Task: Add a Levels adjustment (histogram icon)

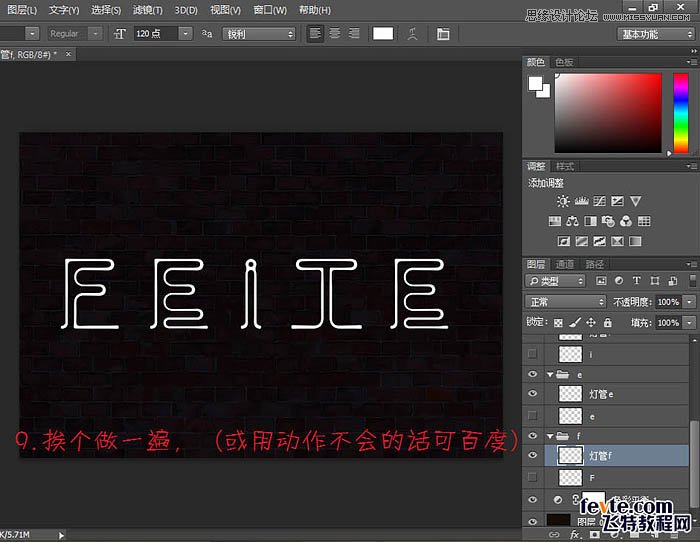Action: click(581, 201)
